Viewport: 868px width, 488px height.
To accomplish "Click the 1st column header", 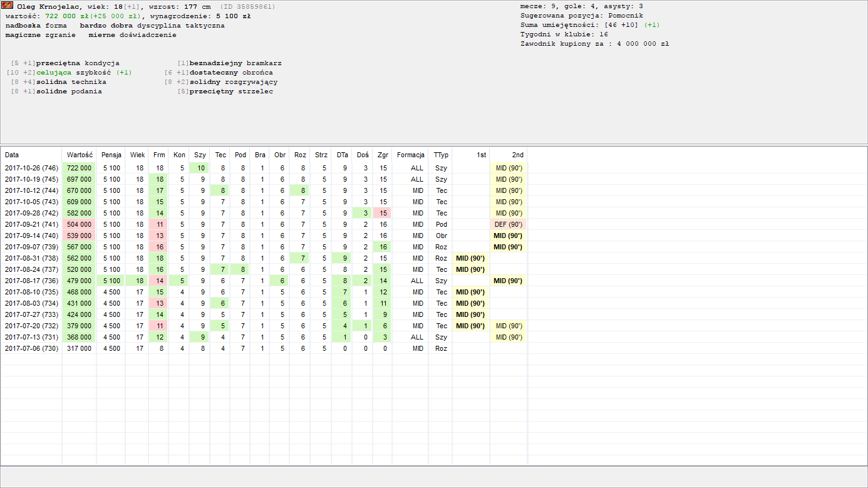I will coord(481,155).
